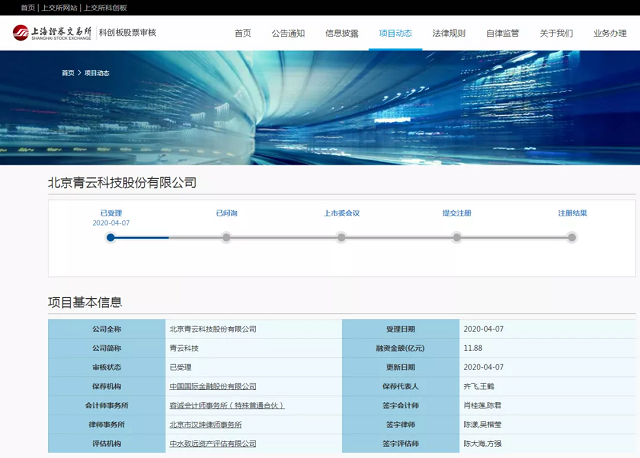This screenshot has width=640, height=458.
Task: Click the 已问询 stage label
Action: coord(227,213)
